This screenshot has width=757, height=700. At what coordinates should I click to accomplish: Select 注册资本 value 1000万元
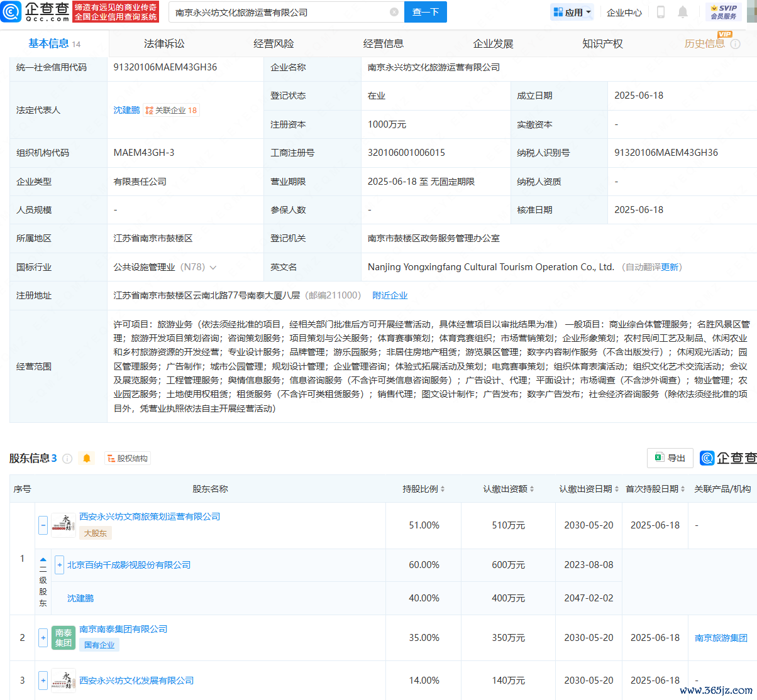(x=387, y=124)
